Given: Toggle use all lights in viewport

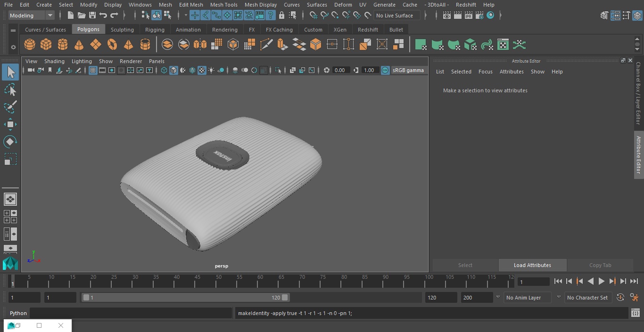Looking at the screenshot, I should (x=211, y=70).
